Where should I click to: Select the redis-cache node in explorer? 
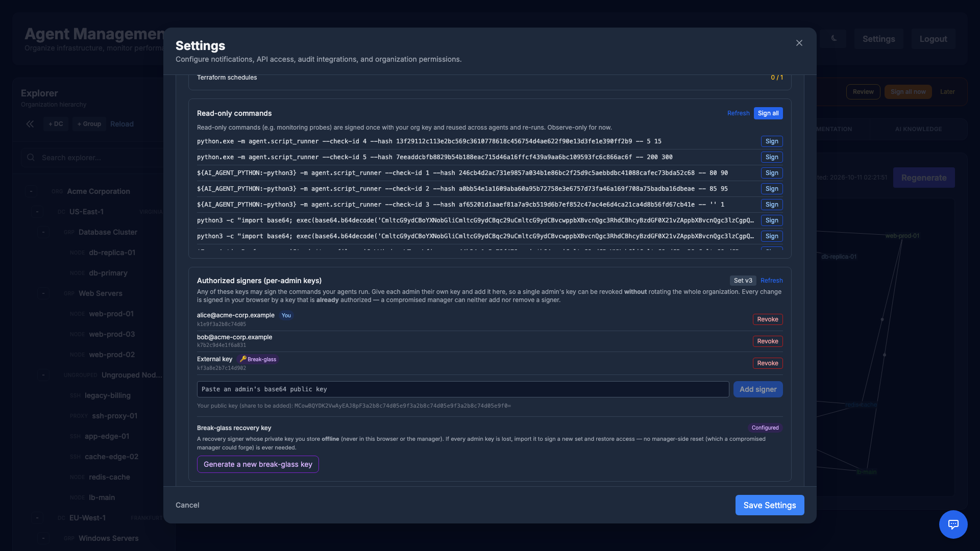point(109,477)
